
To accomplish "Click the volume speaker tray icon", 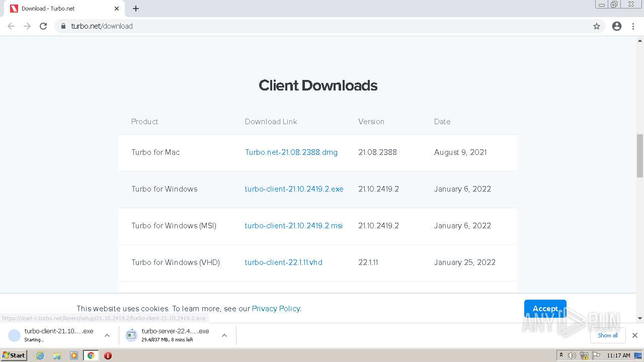I will point(572,355).
